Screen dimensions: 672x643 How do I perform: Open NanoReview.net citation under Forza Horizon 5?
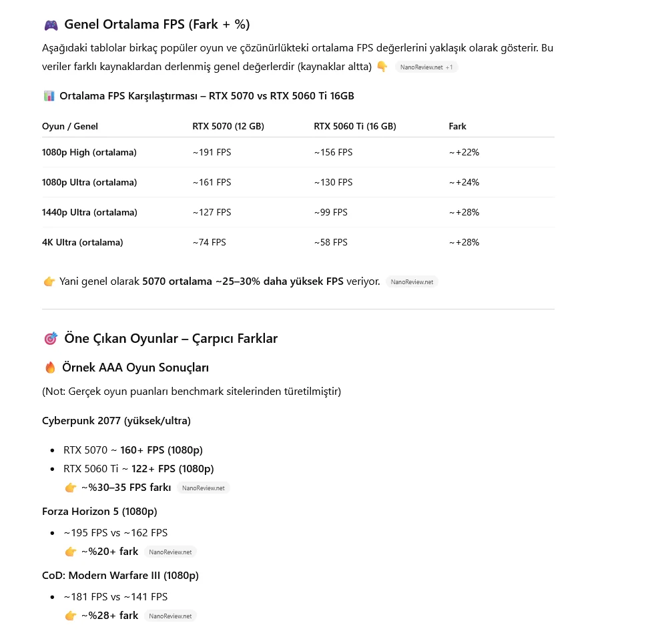(x=170, y=552)
